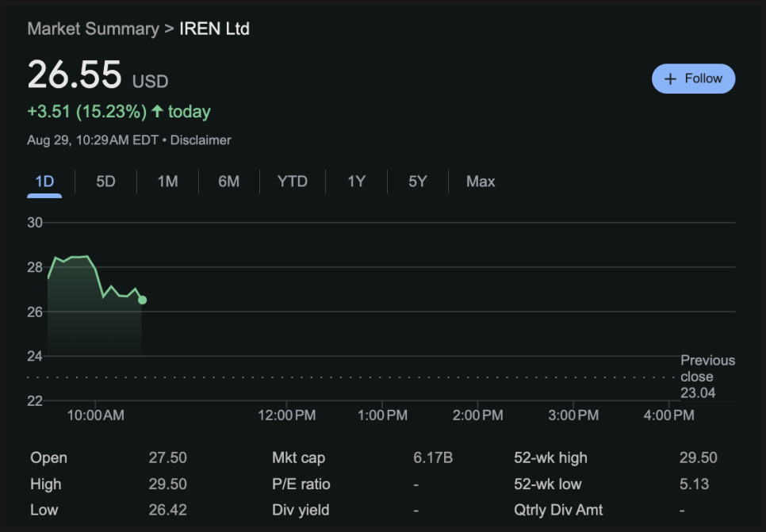Click the Div yield label
This screenshot has height=532, width=766.
[301, 510]
